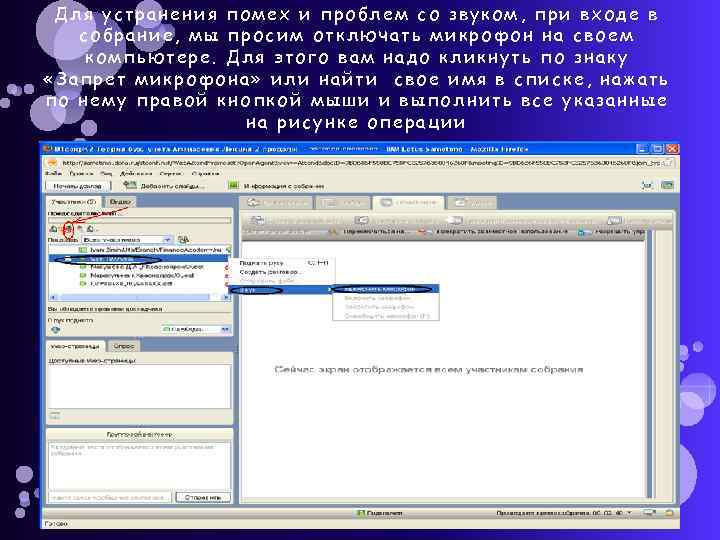Switch to the Участники tab
Image resolution: width=720 pixels, height=540 pixels.
[73, 202]
